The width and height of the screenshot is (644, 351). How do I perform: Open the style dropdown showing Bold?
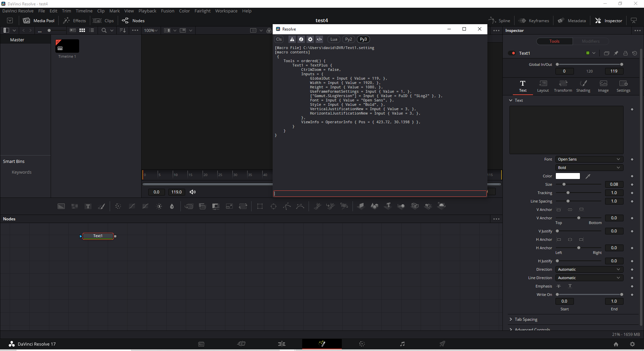589,168
